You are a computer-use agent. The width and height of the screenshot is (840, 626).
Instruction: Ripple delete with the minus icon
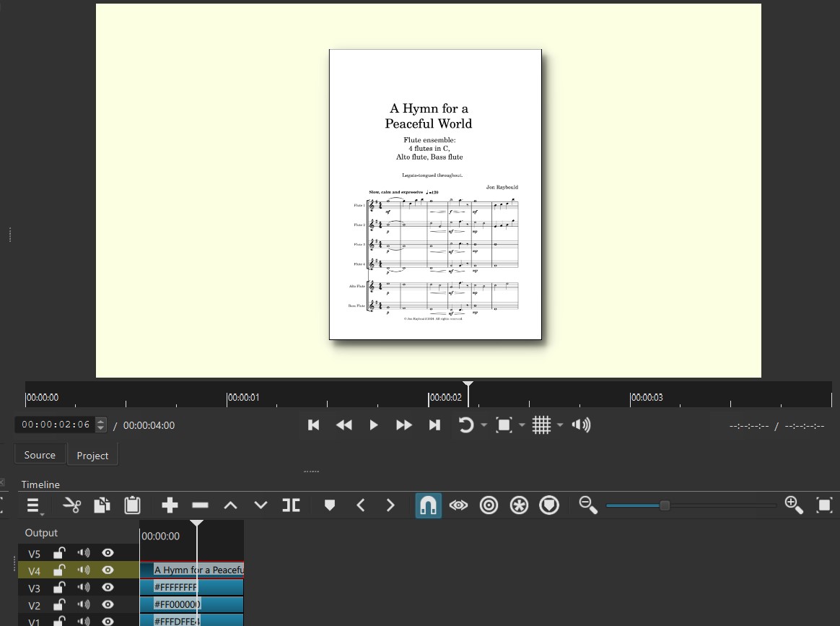point(200,505)
